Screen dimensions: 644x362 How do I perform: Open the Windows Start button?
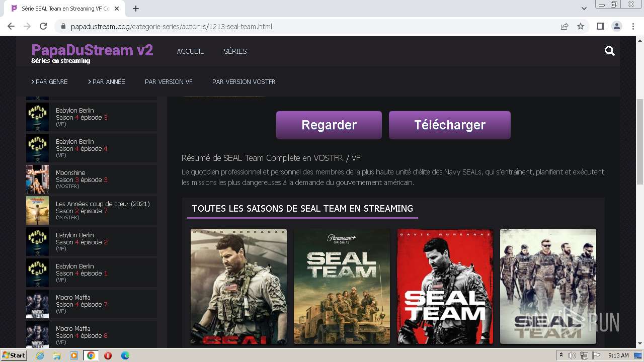tap(14, 355)
